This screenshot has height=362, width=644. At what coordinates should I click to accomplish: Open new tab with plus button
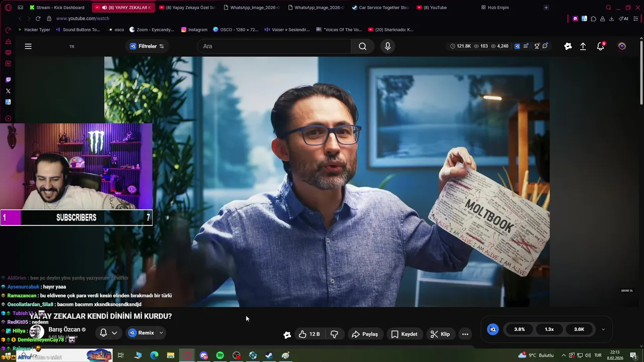point(546,8)
